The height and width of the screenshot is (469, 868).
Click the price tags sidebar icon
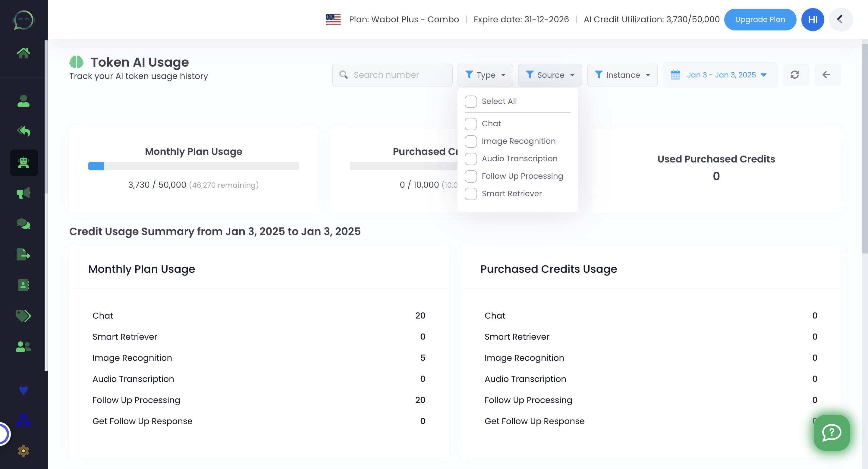pyautogui.click(x=23, y=316)
